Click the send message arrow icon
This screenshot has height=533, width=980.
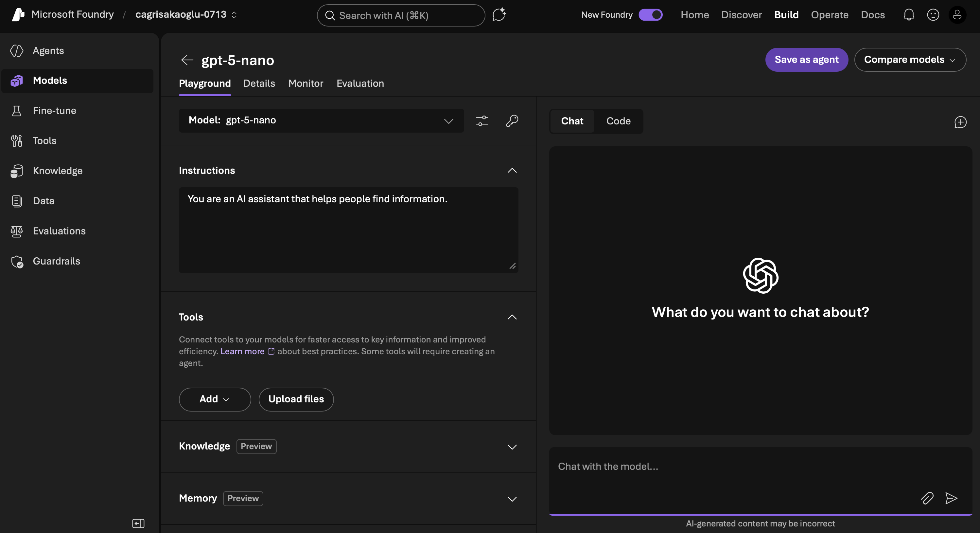[x=951, y=498]
